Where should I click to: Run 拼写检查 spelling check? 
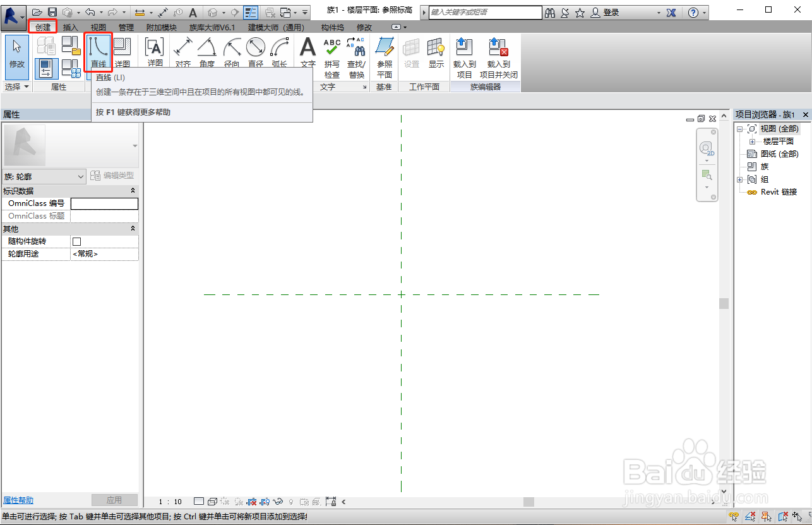pyautogui.click(x=332, y=57)
